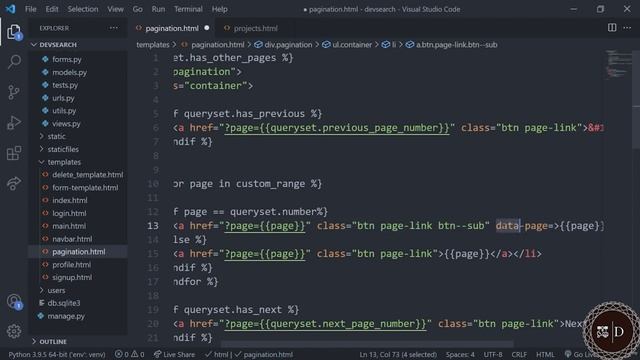
Task: Click Live Share in status bar
Action: [174, 354]
